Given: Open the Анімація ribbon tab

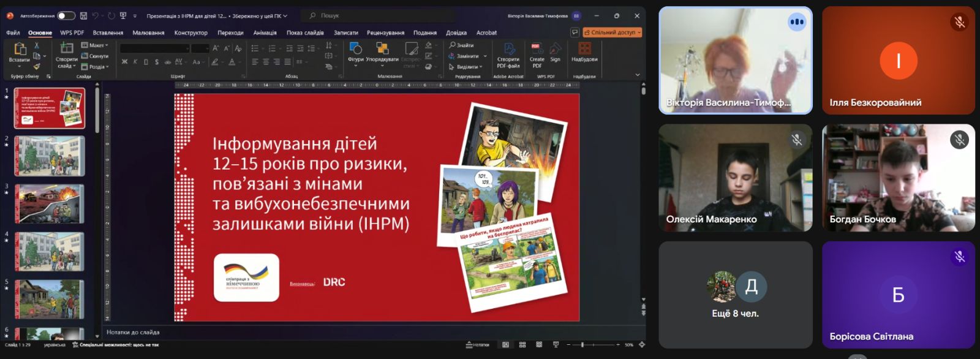Looking at the screenshot, I should click(265, 33).
